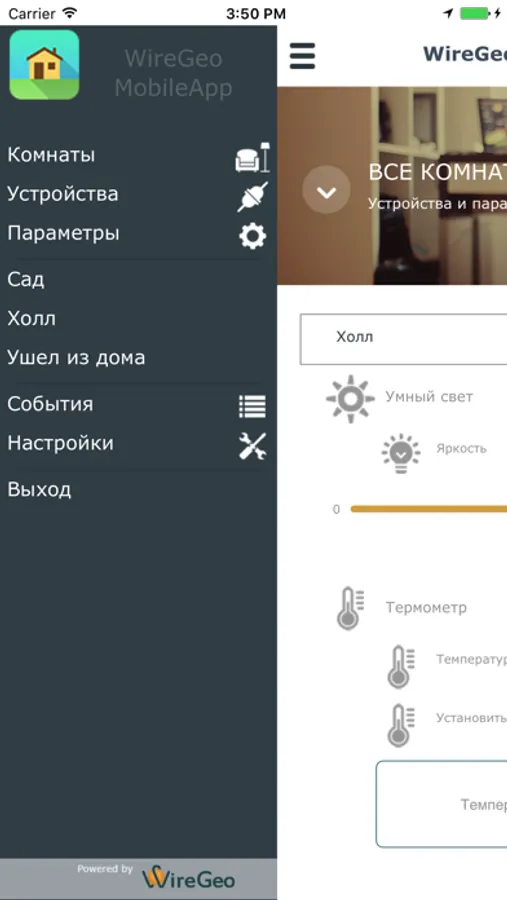Image resolution: width=507 pixels, height=900 pixels.
Task: Click the gear icon beside Параметры
Action: click(x=253, y=236)
